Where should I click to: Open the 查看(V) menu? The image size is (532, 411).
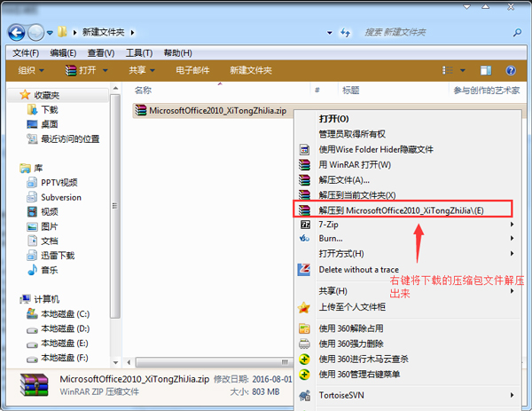click(x=101, y=53)
